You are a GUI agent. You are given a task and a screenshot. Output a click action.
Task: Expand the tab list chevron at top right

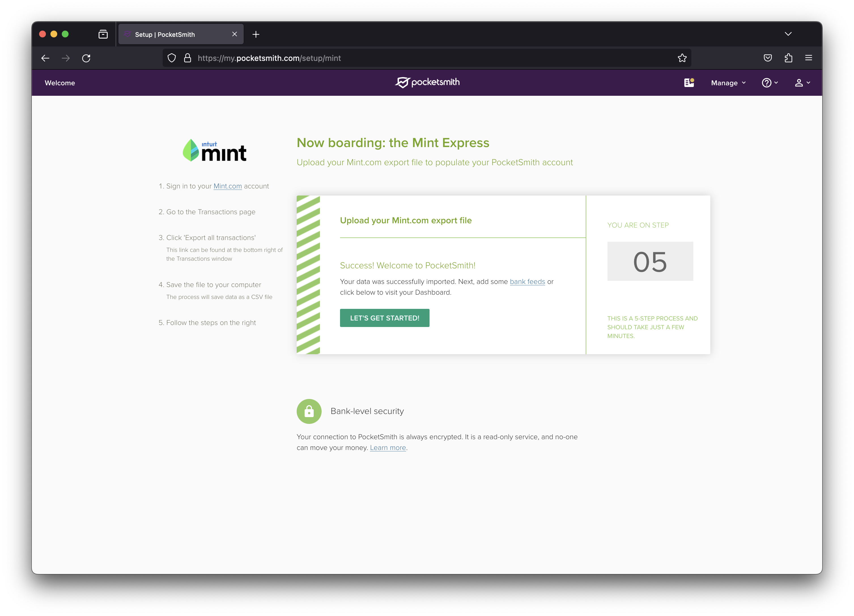(788, 34)
